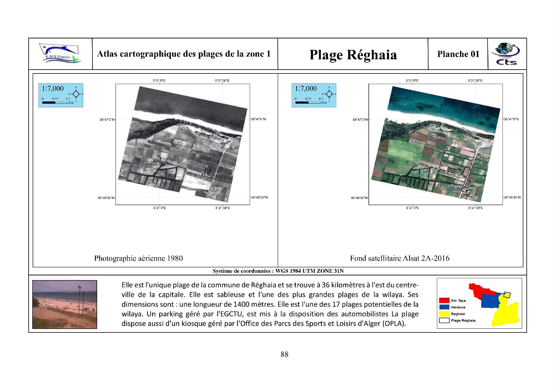Select the caption 'Fond satellitaire Alsat 2A-2016'
The width and height of the screenshot is (555, 392).
[x=400, y=258]
